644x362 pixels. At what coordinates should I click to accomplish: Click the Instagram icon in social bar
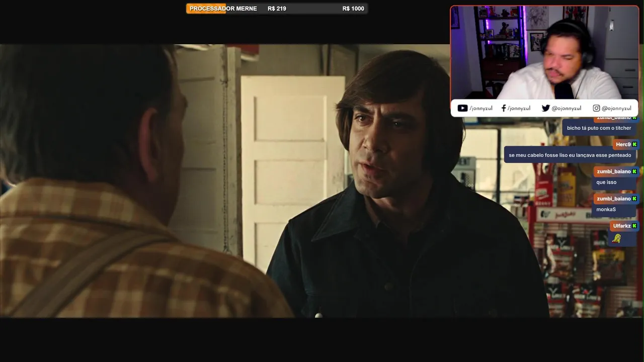click(596, 108)
